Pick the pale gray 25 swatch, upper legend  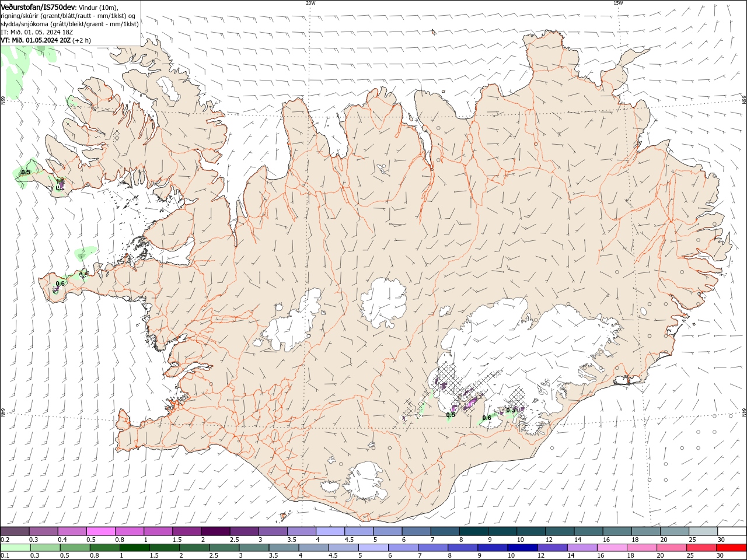(x=704, y=531)
